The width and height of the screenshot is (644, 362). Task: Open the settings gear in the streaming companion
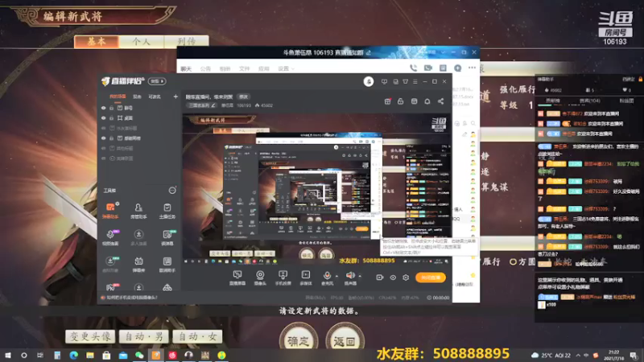click(x=406, y=278)
